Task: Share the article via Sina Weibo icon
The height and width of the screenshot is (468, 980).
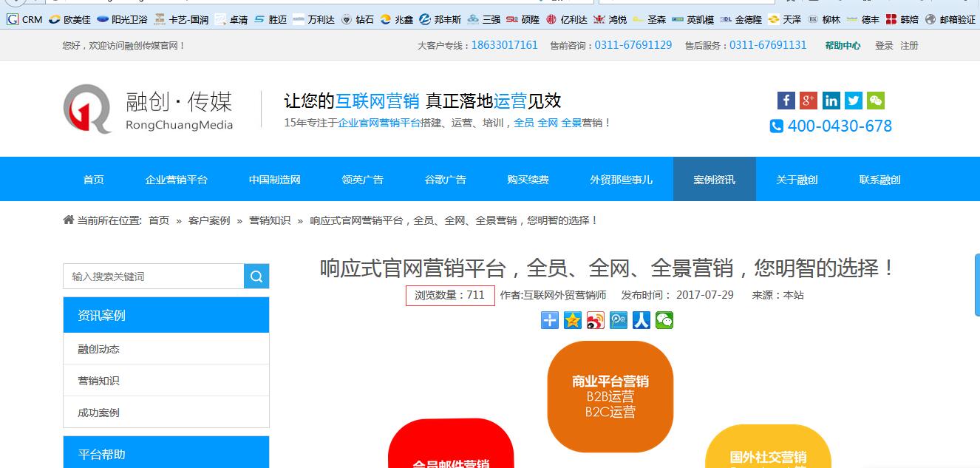Action: pyautogui.click(x=596, y=320)
